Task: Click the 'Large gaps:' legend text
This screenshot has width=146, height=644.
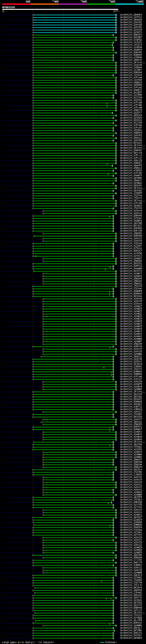Action: tap(10, 642)
